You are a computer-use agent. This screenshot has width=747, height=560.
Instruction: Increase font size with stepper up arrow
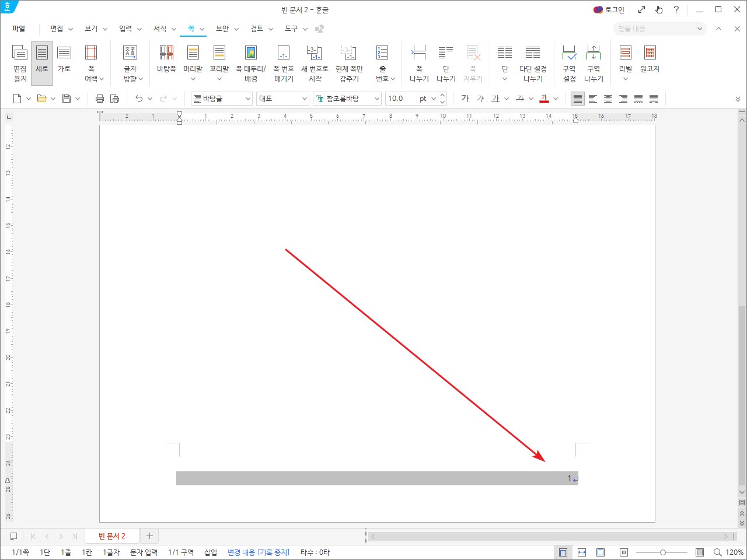442,95
